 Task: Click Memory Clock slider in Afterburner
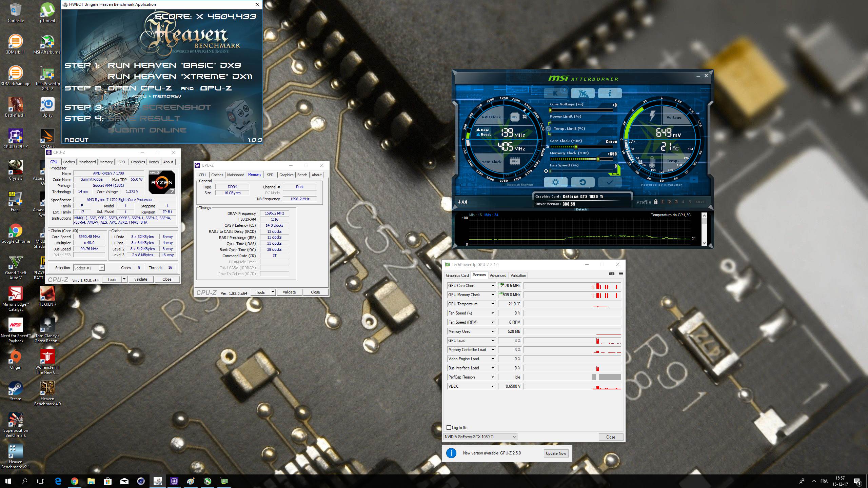(x=581, y=159)
